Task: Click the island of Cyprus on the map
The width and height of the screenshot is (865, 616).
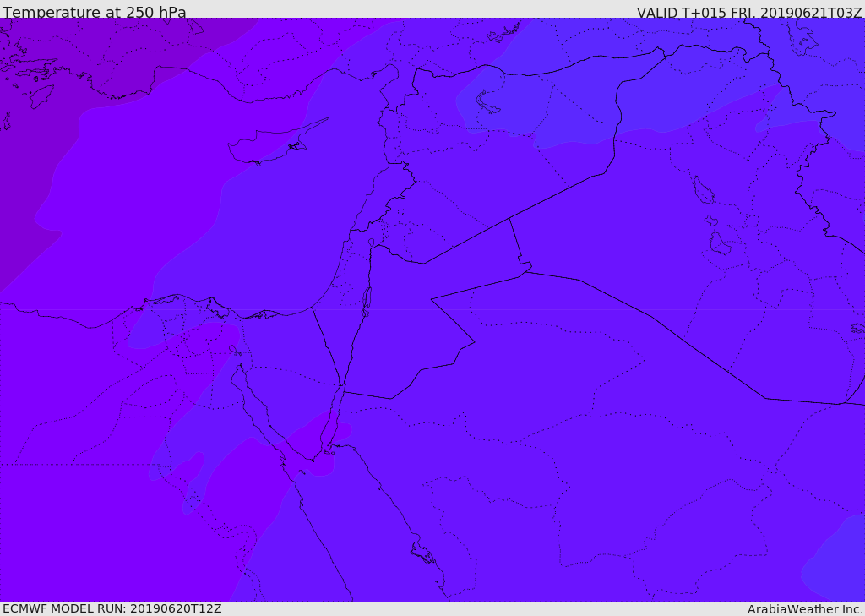Action: coord(276,143)
